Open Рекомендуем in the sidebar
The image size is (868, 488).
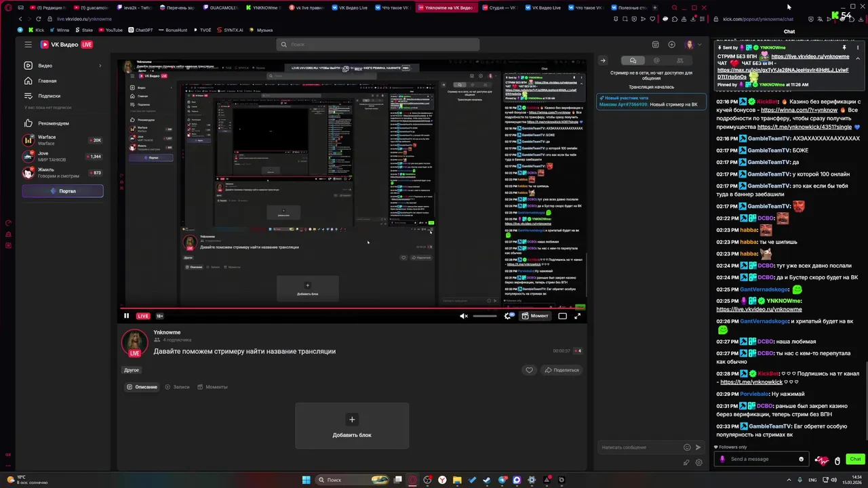(x=62, y=123)
